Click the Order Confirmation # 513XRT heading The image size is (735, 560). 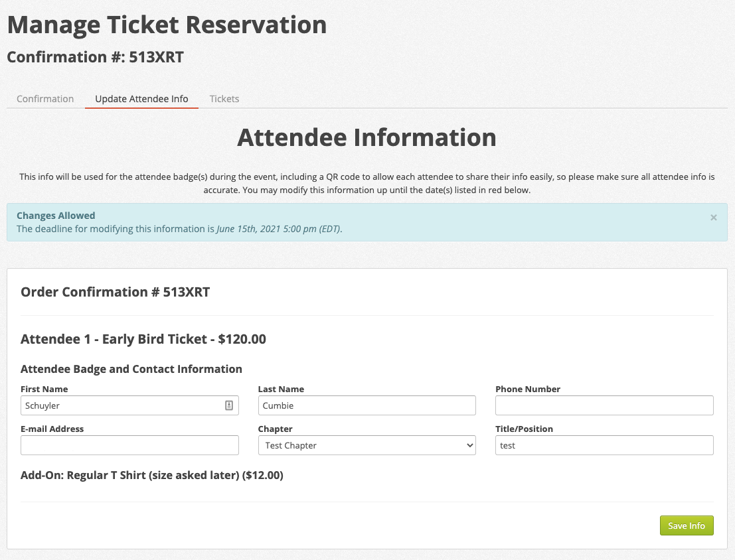coord(116,292)
